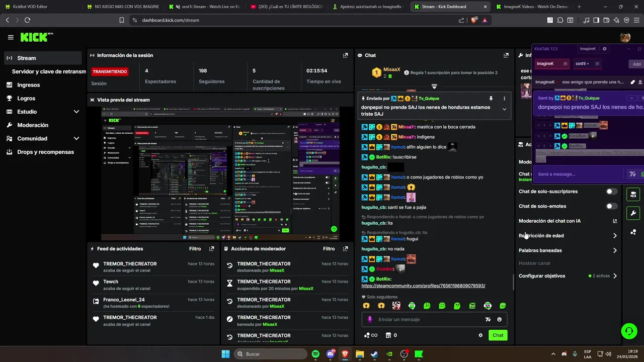Open KickTalk settings gear icon
Viewport: 644px width, 362px height.
[604, 49]
